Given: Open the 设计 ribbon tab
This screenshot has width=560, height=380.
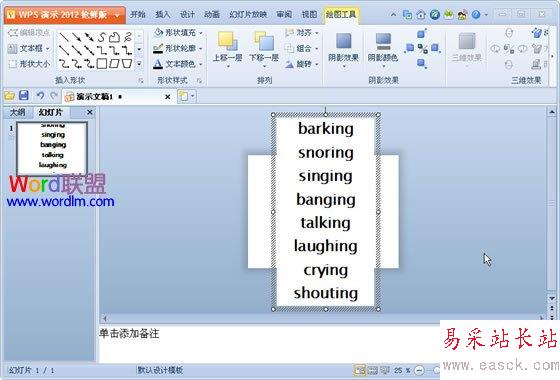Looking at the screenshot, I should [187, 15].
